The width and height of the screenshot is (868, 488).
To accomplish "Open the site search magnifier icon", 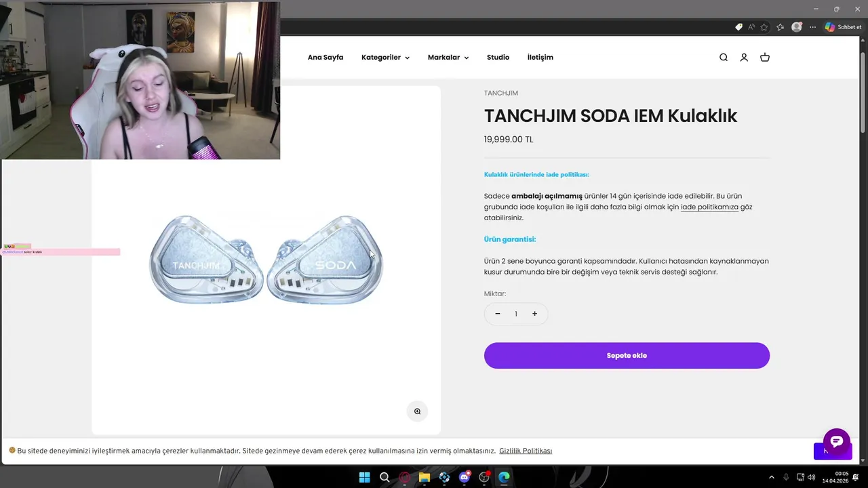I will (x=724, y=58).
